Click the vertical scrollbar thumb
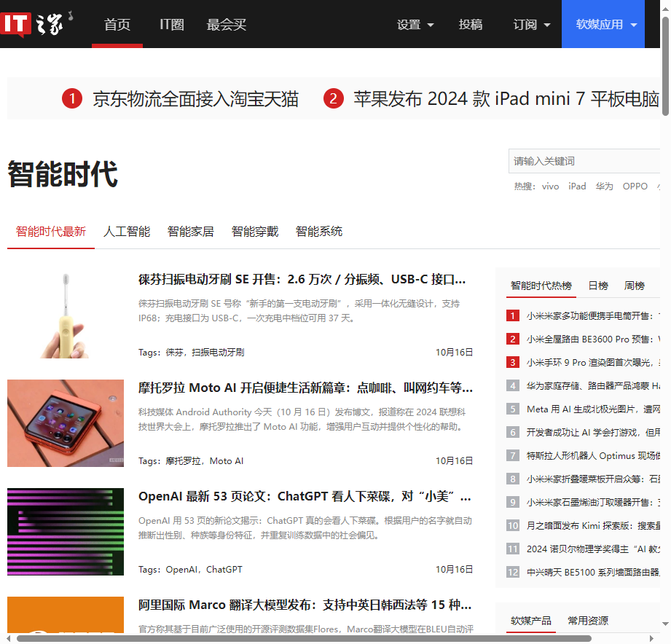Screen dimensions: 671x644 [665, 66]
